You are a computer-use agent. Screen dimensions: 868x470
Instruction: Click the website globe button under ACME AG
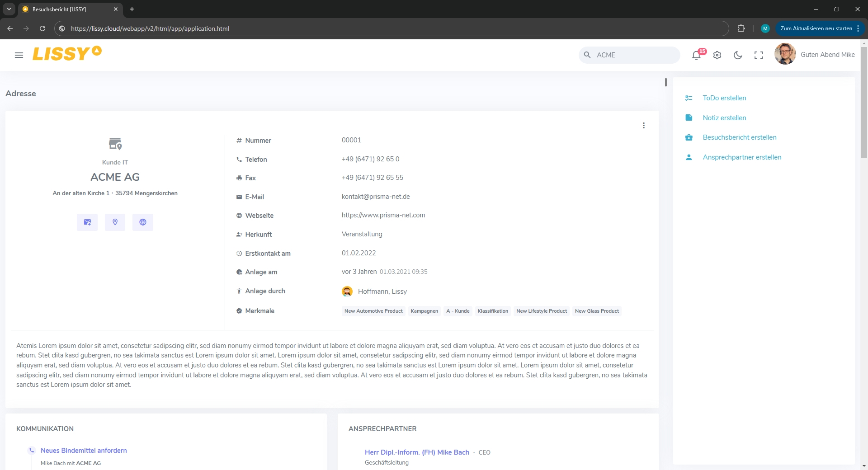point(143,222)
